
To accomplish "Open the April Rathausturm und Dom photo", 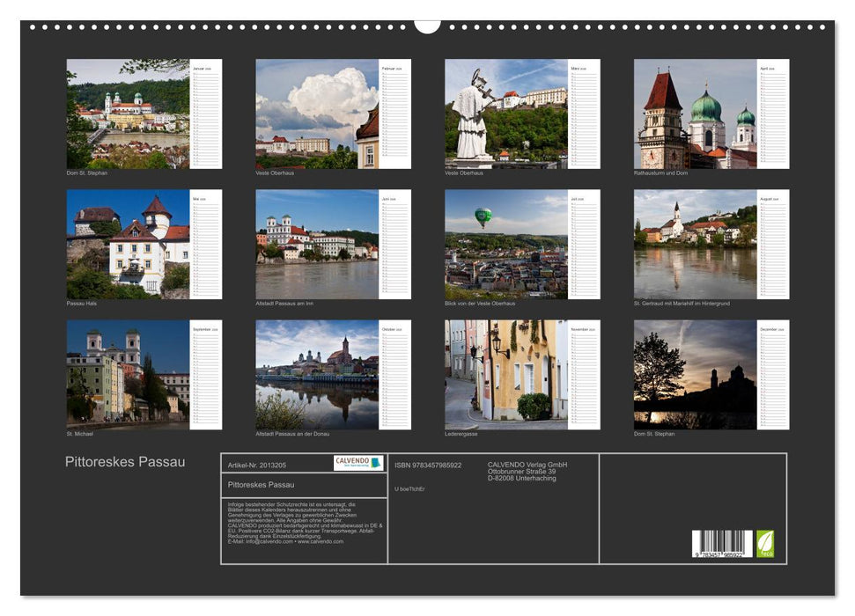I will point(697,114).
